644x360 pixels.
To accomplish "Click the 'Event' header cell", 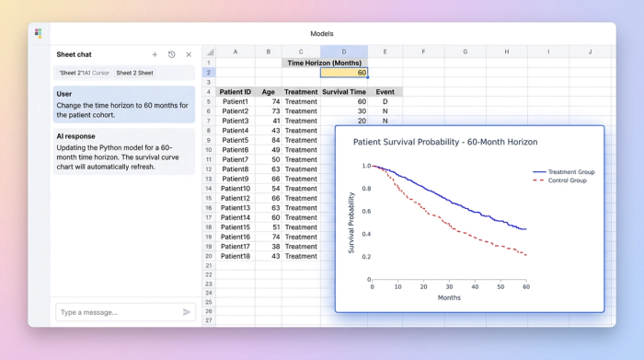I will (385, 92).
